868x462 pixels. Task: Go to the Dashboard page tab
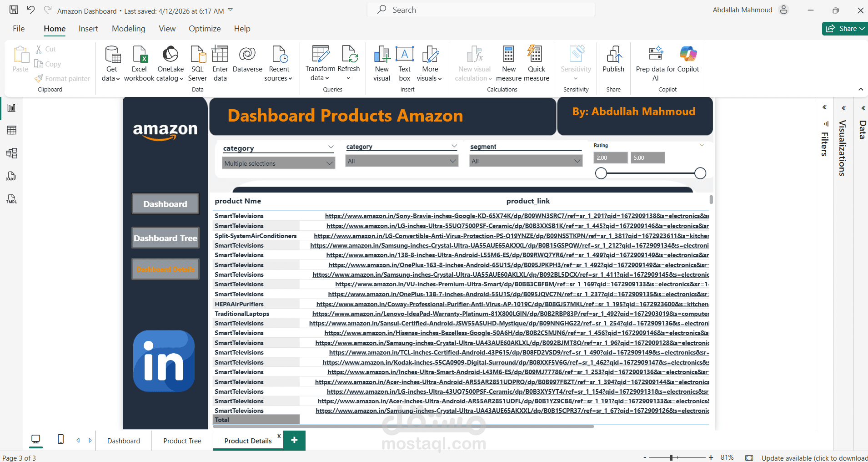(x=124, y=441)
